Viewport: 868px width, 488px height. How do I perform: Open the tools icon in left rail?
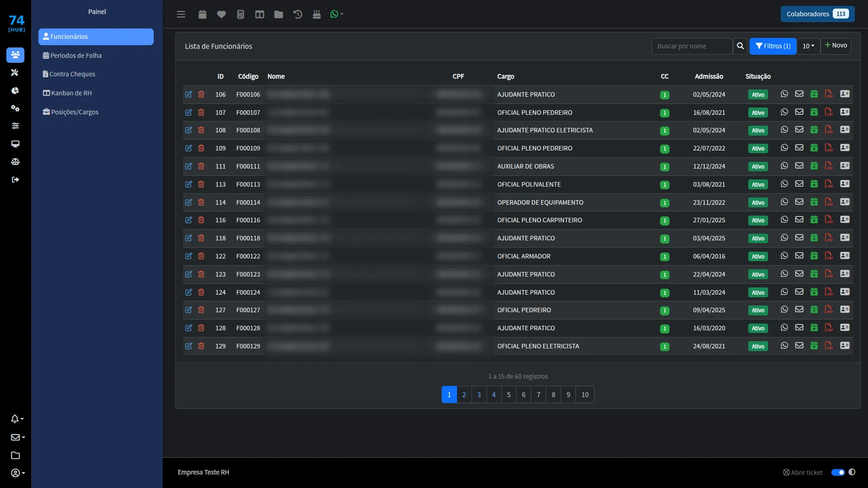point(15,72)
